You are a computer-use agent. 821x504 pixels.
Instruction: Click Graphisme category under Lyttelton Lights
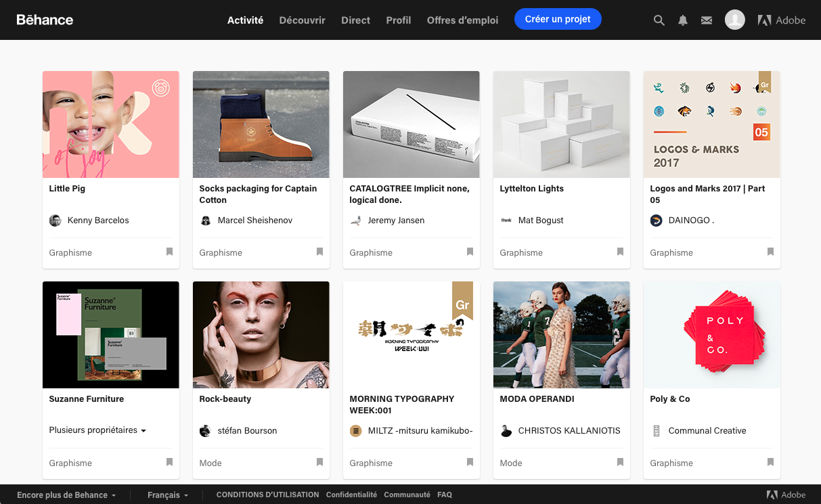click(521, 253)
